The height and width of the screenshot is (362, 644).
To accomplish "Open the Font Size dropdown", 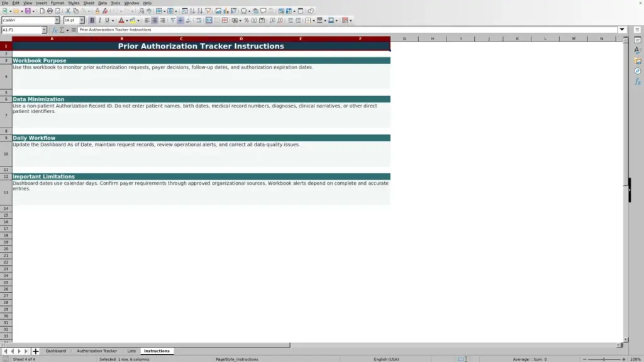I will point(82,21).
